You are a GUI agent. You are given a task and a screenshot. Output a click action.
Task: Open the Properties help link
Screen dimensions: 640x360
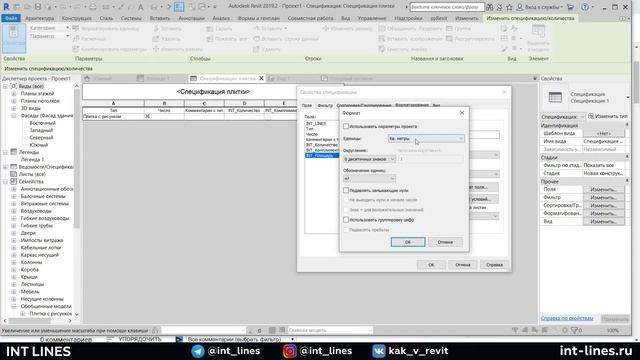click(567, 318)
